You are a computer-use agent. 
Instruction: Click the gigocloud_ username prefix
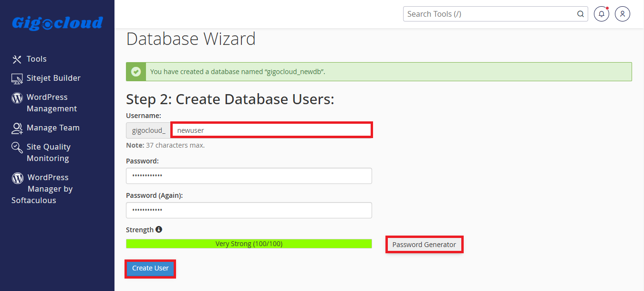[149, 130]
